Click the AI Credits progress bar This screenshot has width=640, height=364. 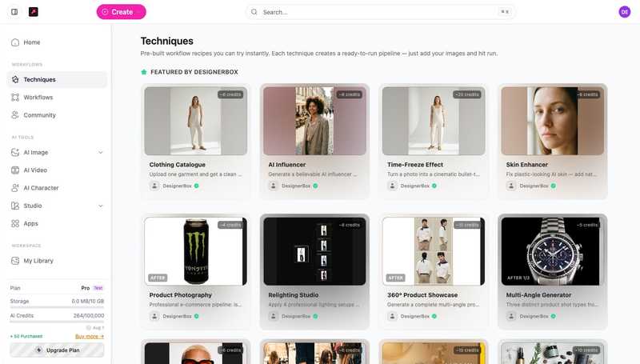click(x=57, y=322)
